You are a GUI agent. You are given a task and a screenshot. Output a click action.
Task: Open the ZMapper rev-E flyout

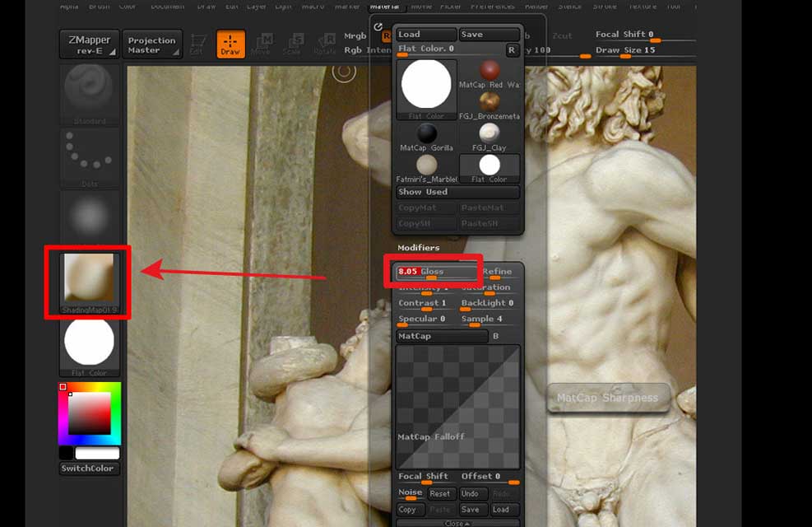pyautogui.click(x=90, y=44)
